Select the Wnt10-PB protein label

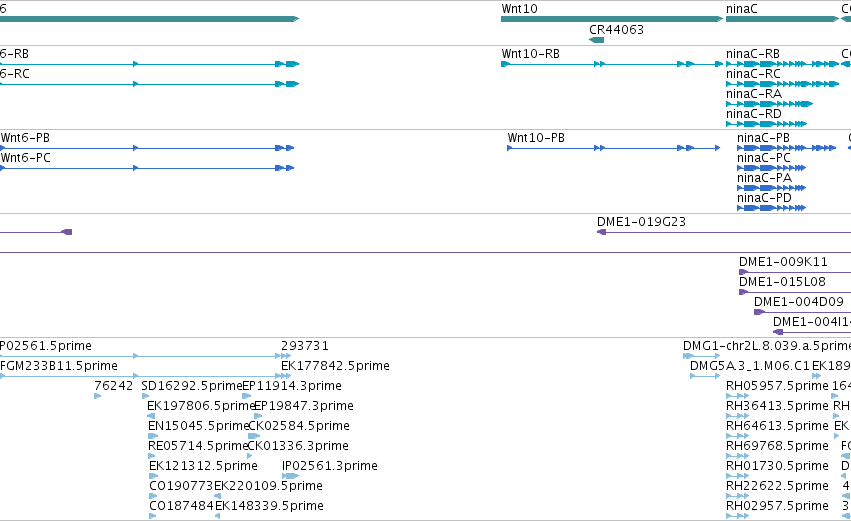[536, 138]
